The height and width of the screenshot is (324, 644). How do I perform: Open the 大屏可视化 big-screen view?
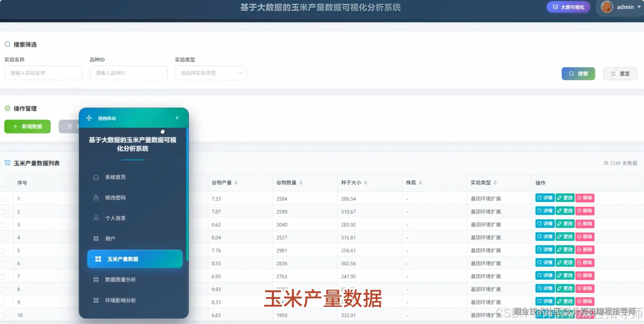coord(569,7)
